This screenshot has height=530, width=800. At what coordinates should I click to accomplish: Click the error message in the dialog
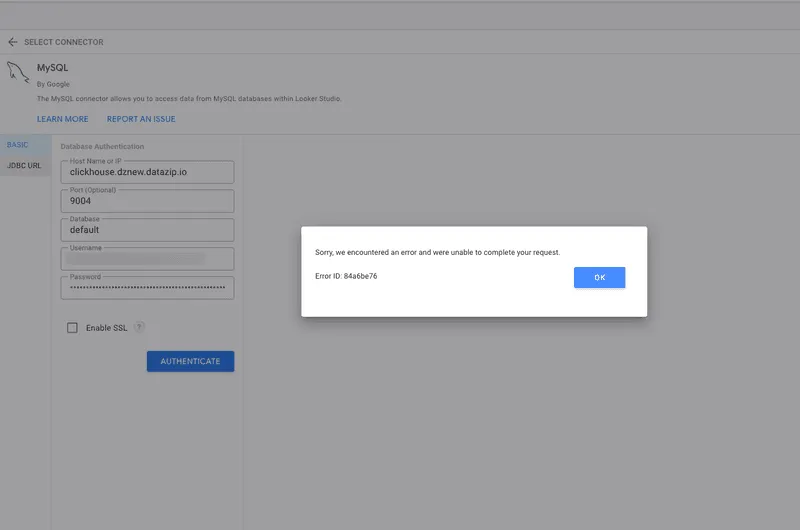437,252
